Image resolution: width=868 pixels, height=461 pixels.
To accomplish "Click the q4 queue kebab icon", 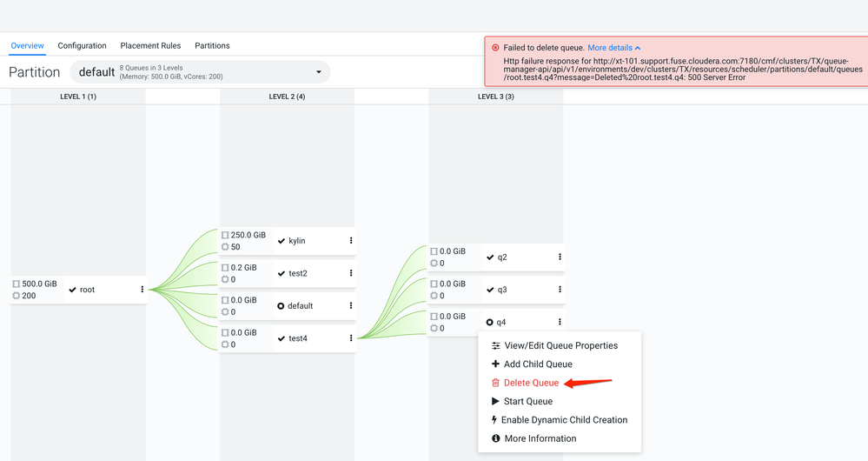I will click(x=560, y=322).
